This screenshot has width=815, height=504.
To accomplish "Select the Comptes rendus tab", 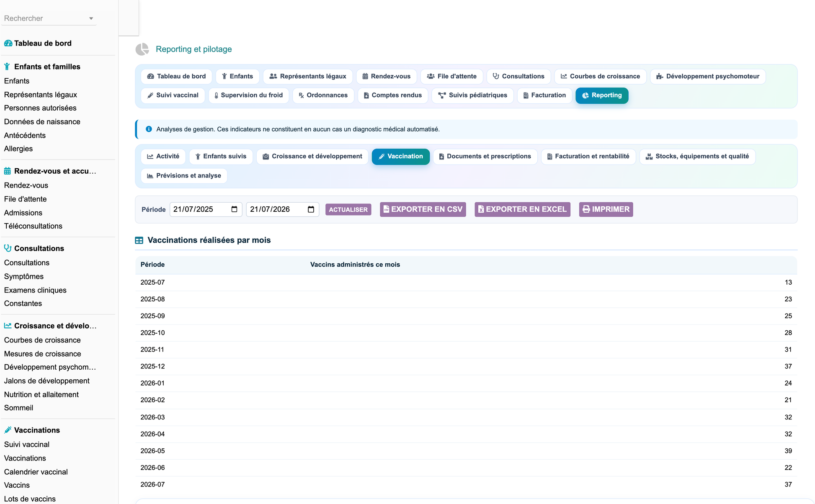I will coord(392,95).
